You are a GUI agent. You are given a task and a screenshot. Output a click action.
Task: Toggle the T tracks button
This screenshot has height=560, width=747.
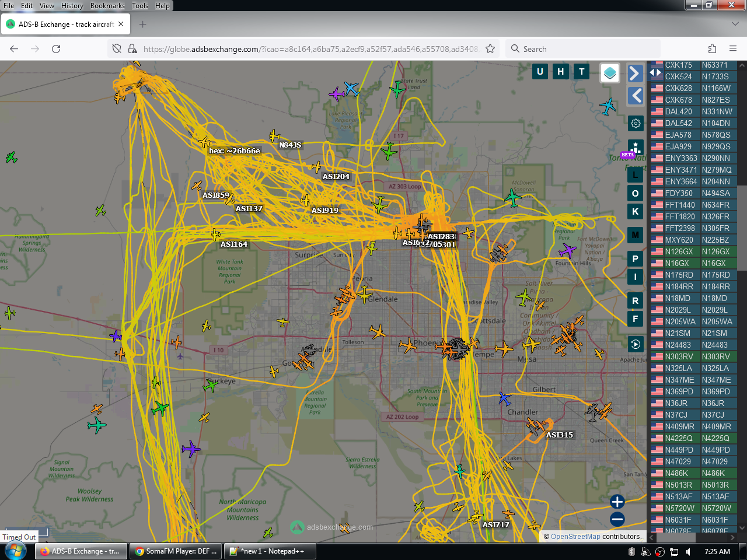tap(582, 72)
